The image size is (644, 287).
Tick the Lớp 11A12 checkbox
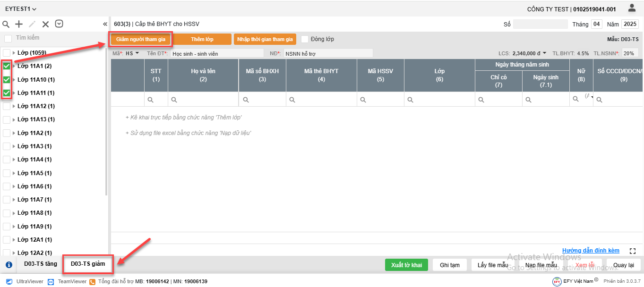[x=7, y=106]
